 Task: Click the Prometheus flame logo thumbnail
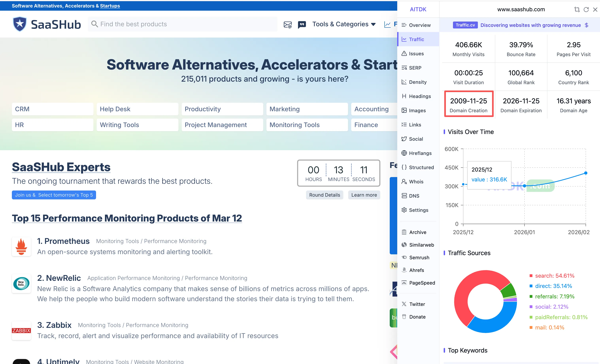[x=21, y=246]
